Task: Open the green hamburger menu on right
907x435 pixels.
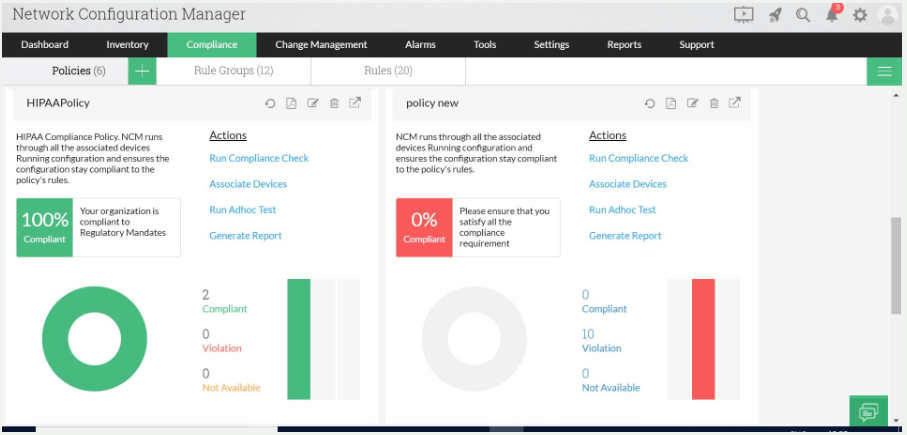Action: point(884,71)
